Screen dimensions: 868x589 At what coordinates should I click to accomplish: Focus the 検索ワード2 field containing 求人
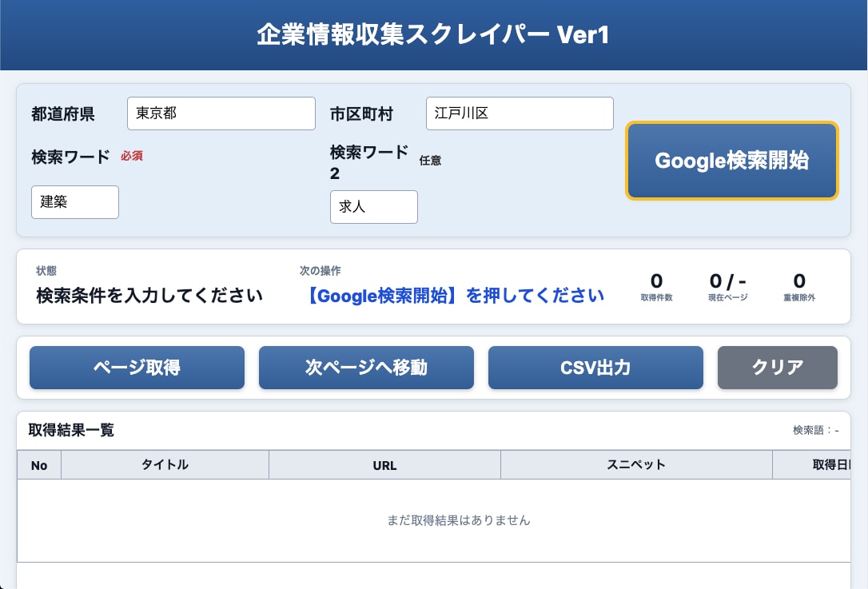(x=374, y=207)
